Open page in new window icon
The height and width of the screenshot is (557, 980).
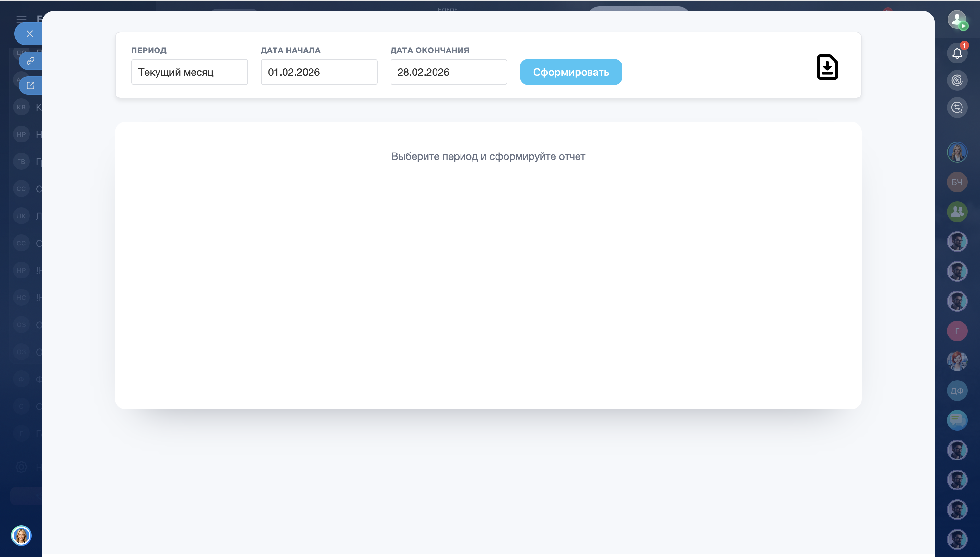click(x=30, y=85)
